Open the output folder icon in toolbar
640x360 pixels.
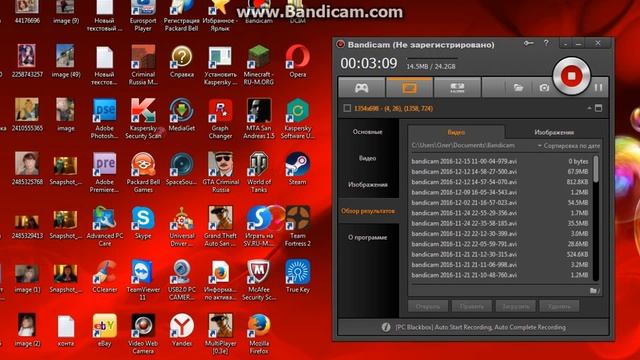pyautogui.click(x=518, y=87)
